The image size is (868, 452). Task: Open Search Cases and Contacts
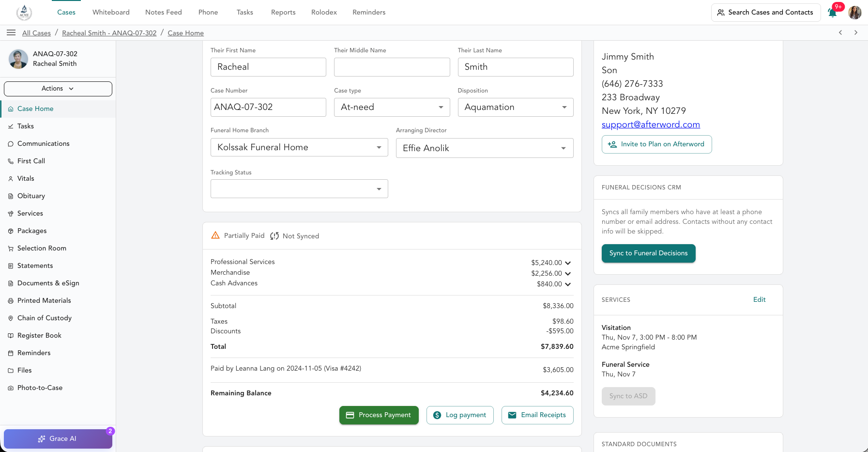coord(766,13)
